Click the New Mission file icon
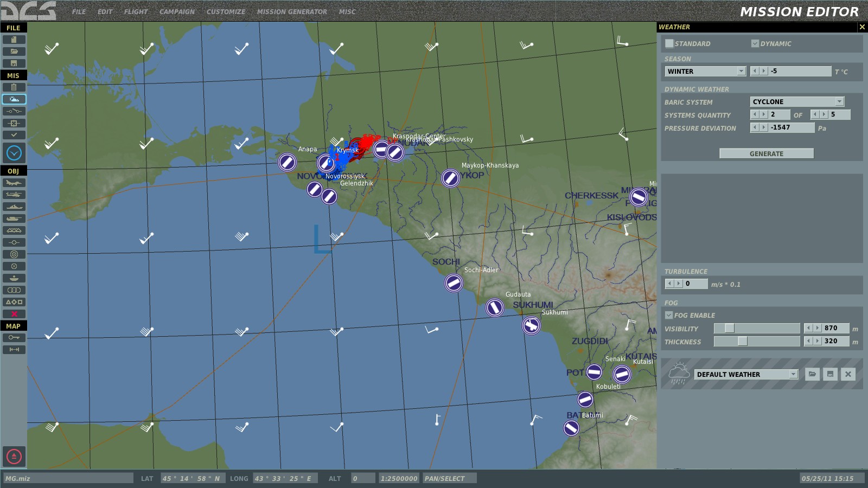 (14, 40)
